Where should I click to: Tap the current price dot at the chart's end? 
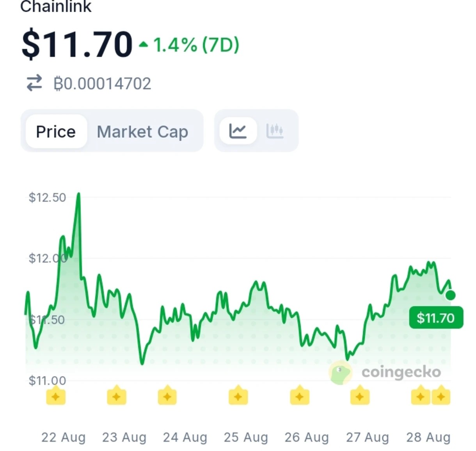(450, 295)
